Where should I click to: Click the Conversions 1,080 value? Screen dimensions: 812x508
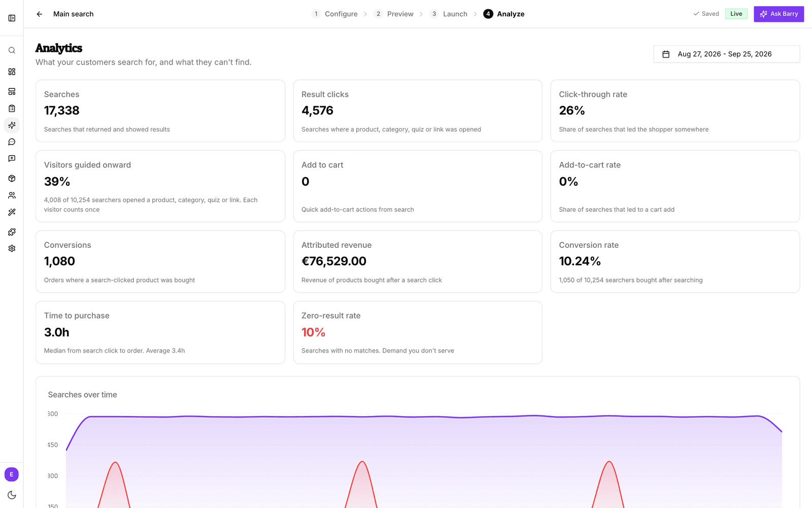[x=59, y=261]
